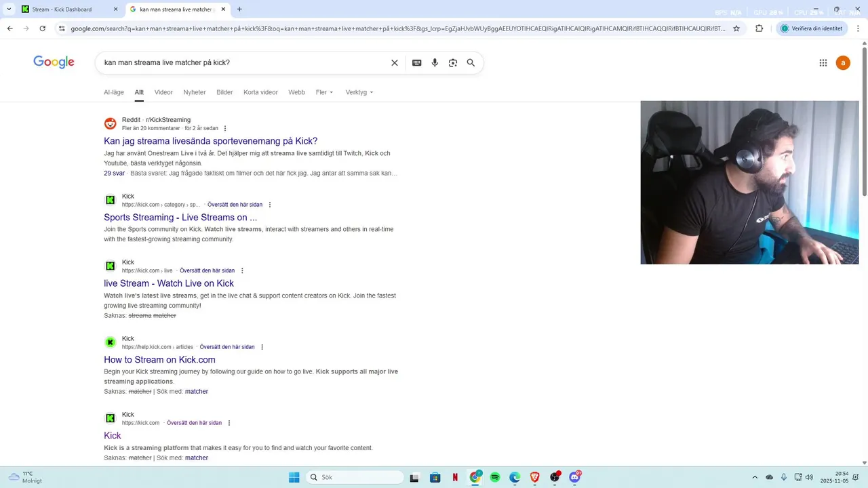Open OBS Studio from the taskbar
Screen dimensions: 868x488
(555, 477)
